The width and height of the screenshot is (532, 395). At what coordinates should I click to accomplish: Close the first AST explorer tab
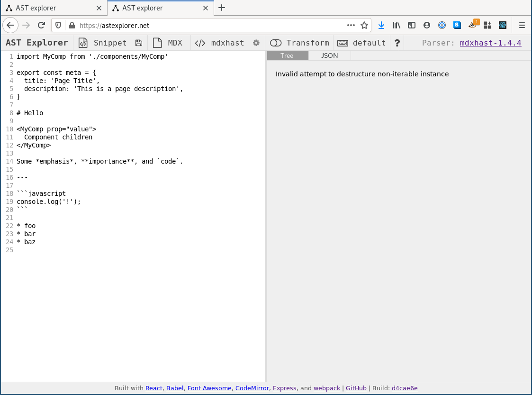click(x=99, y=8)
